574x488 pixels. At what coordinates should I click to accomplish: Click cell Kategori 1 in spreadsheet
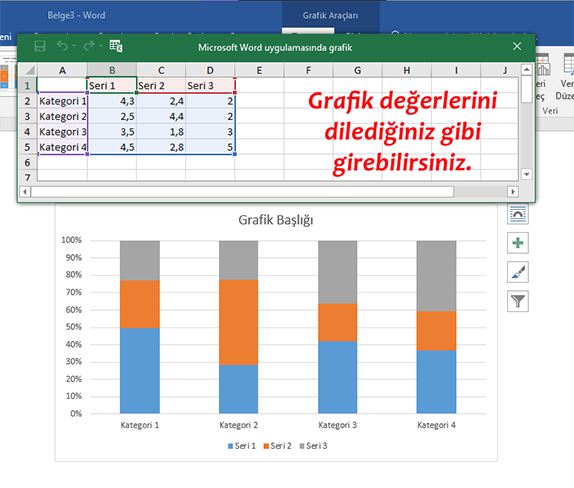click(x=62, y=101)
